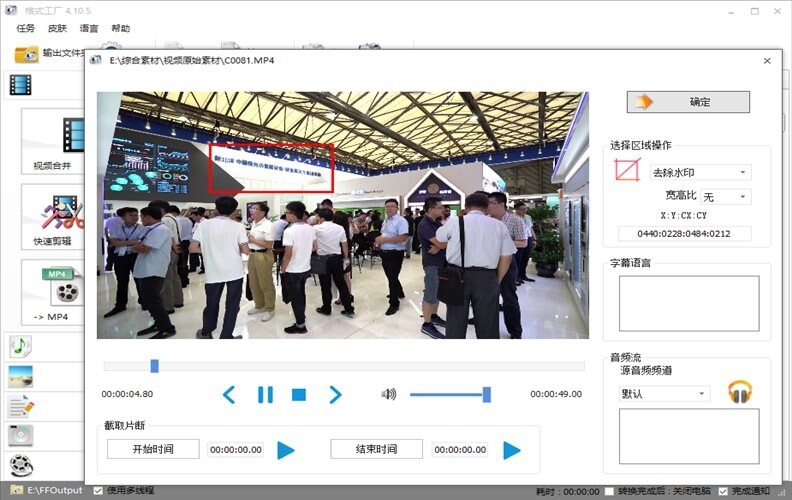
Task: Enable 转换完成后：关闭电脑 checkbox
Action: click(610, 491)
